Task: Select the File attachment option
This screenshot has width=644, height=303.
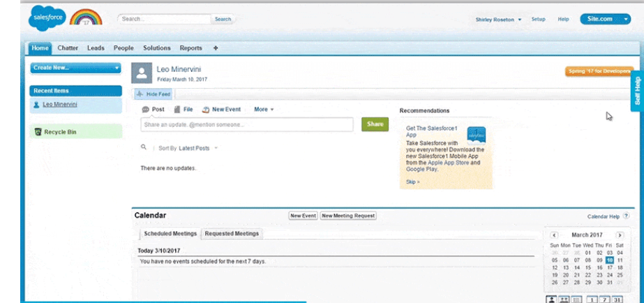Action: pos(184,110)
